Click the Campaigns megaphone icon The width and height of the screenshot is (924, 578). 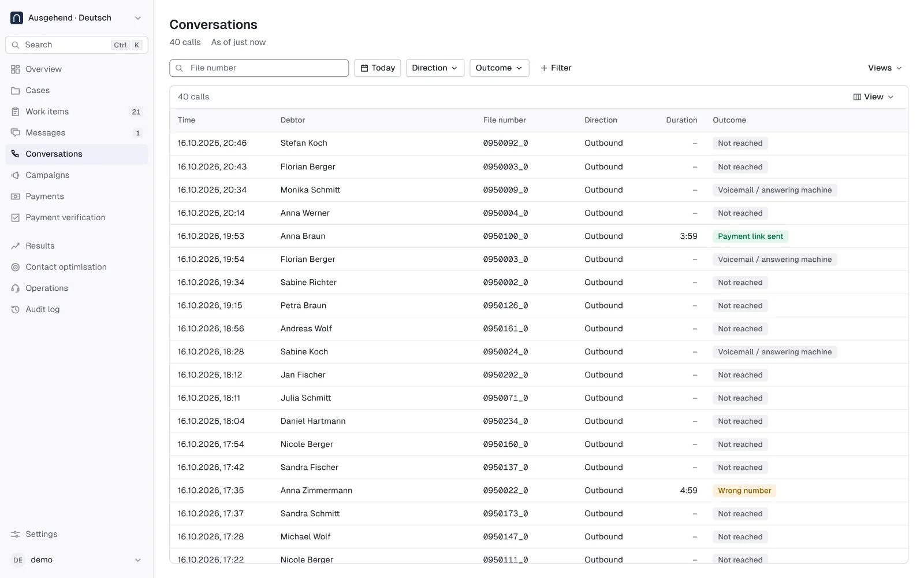[16, 175]
